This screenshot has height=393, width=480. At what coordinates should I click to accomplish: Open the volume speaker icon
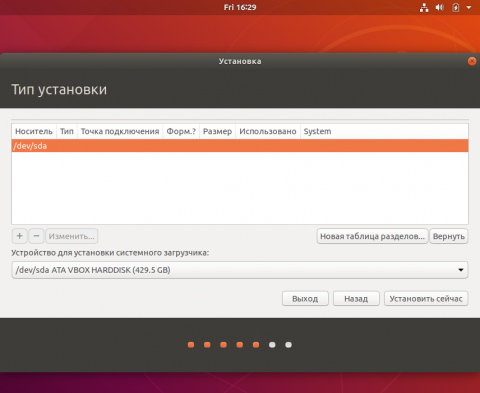pyautogui.click(x=440, y=7)
